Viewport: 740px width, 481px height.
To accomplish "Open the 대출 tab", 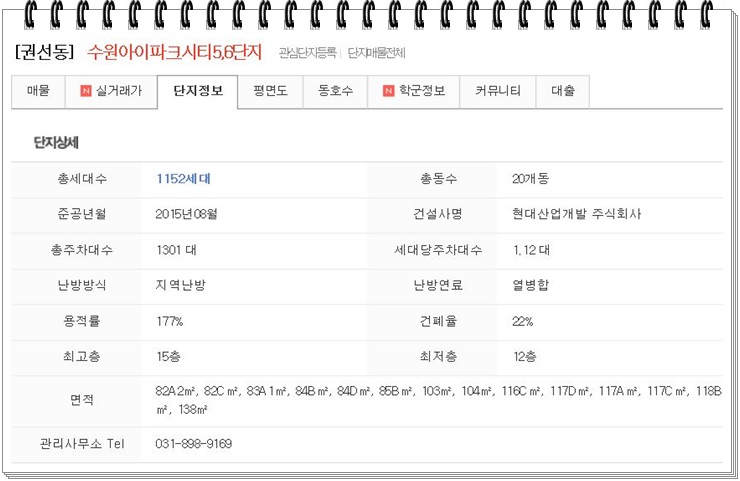I will click(x=563, y=91).
